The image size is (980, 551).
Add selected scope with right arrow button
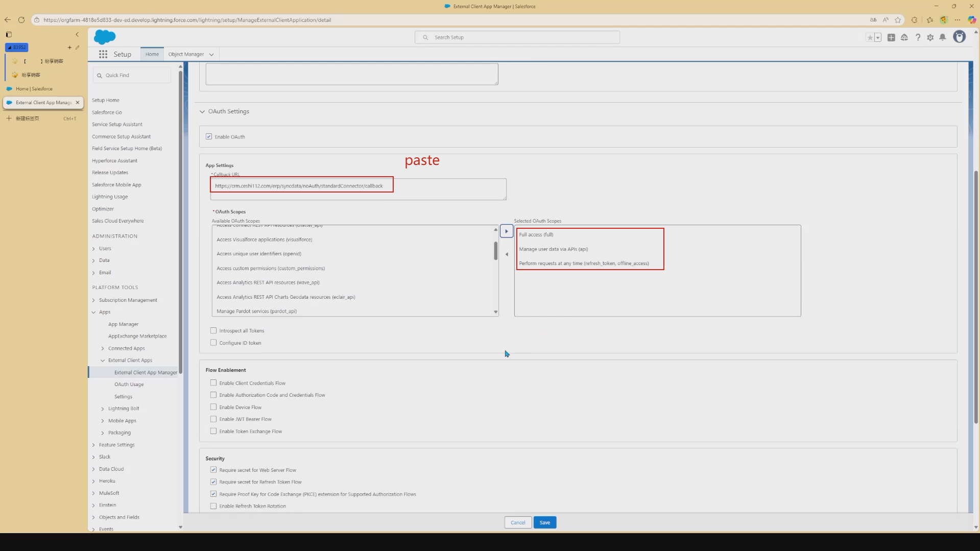click(507, 231)
